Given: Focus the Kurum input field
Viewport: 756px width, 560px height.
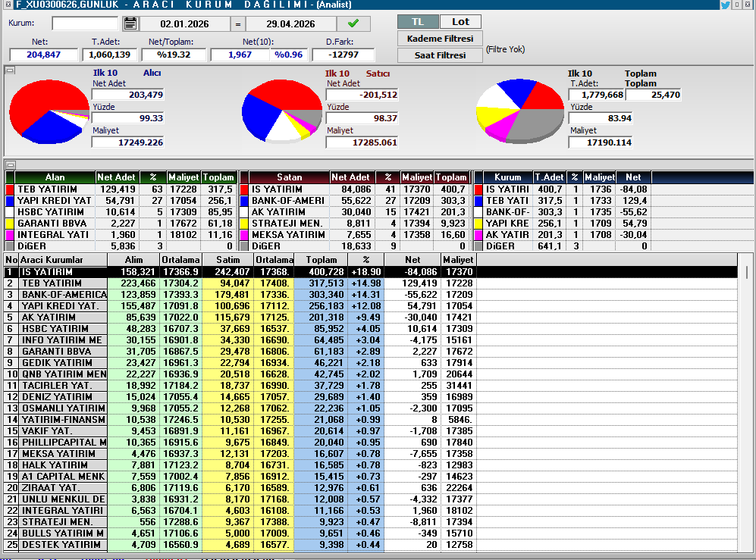Looking at the screenshot, I should [85, 23].
